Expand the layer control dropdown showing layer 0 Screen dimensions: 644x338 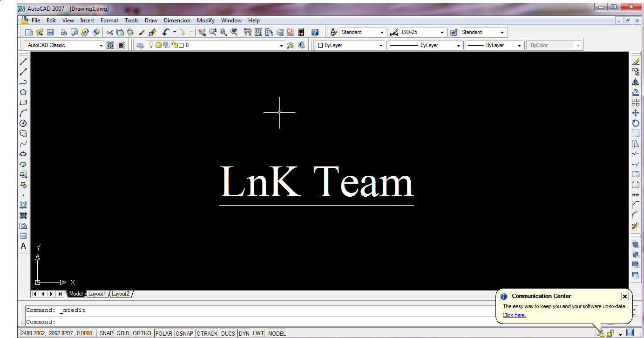point(281,45)
